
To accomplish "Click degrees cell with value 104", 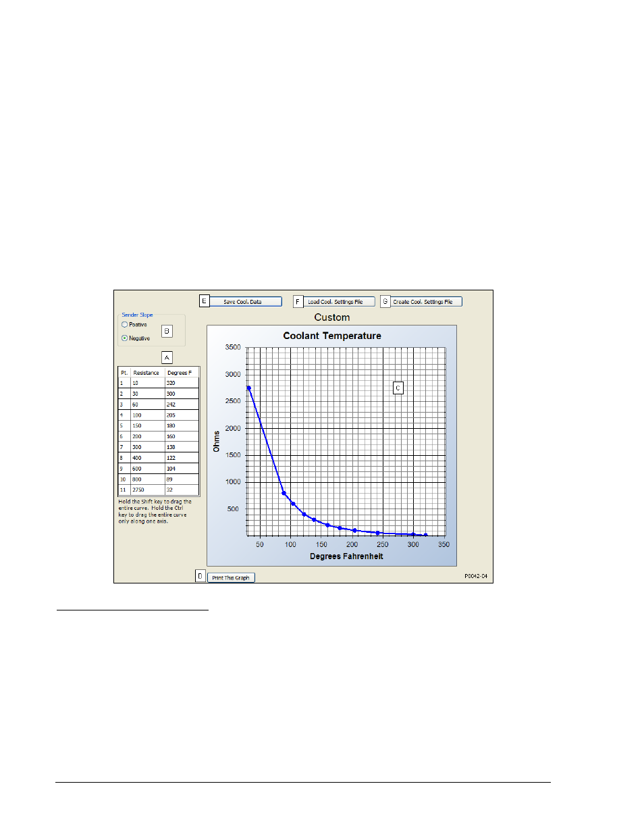I will click(x=182, y=469).
